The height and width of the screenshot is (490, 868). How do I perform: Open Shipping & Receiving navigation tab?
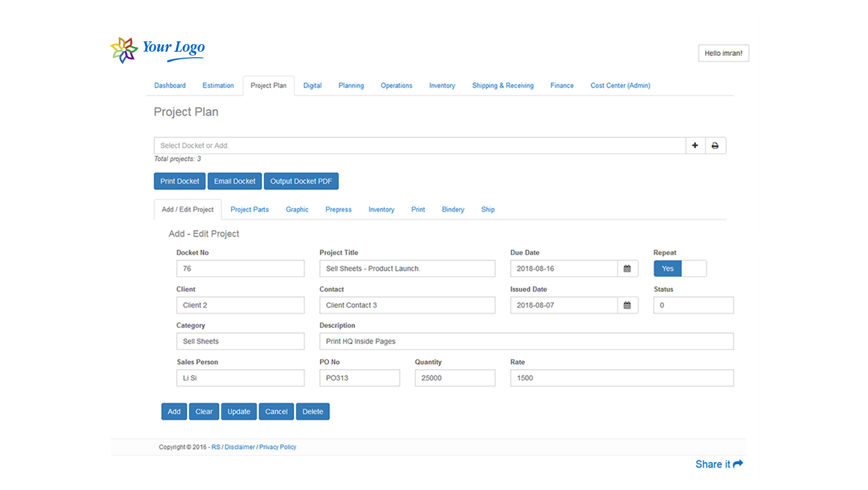502,85
